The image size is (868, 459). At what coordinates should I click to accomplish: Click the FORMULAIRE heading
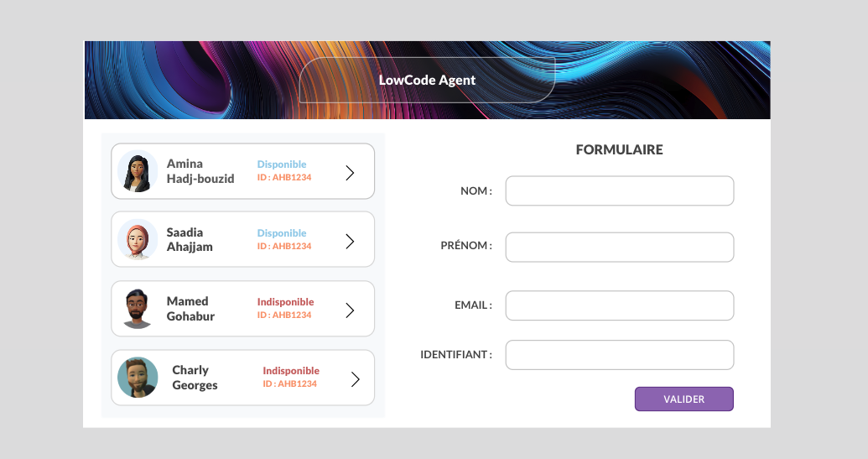pos(619,150)
